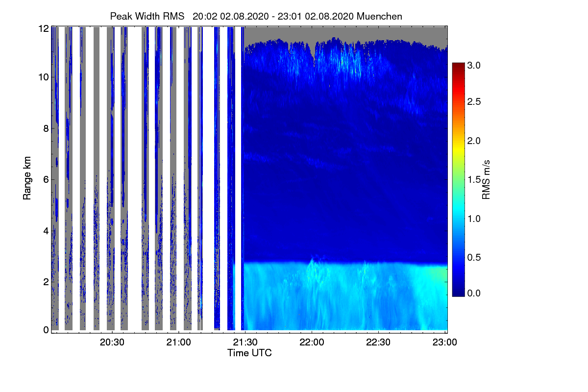Click the range axis label 6
The height and width of the screenshot is (392, 588).
click(46, 179)
